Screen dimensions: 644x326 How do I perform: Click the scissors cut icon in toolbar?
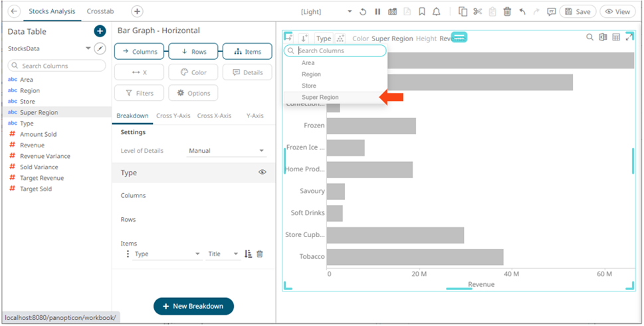(x=477, y=12)
